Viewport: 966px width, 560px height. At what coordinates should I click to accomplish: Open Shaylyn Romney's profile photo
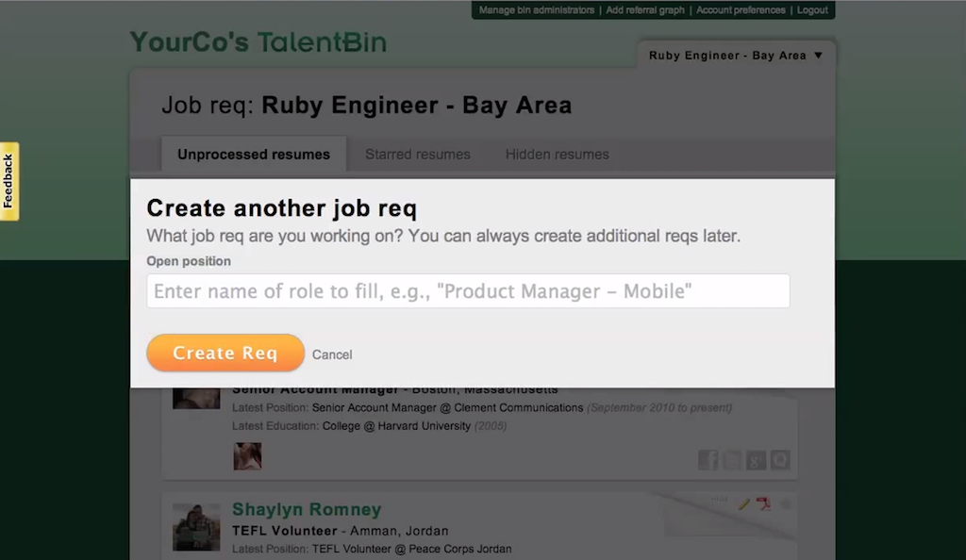coord(196,526)
